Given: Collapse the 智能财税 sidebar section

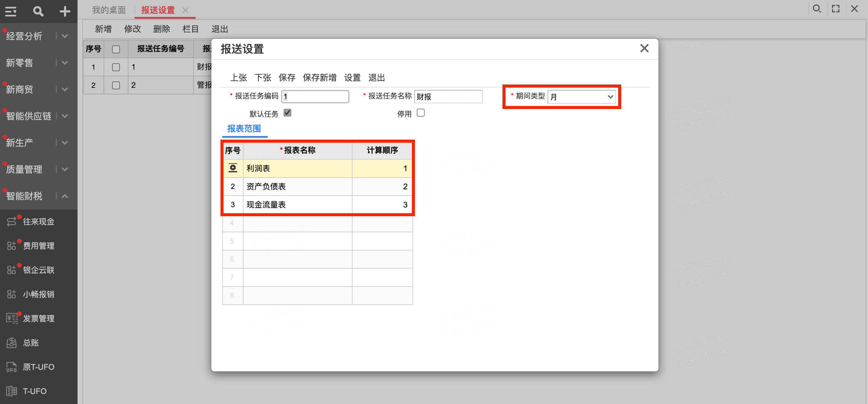Looking at the screenshot, I should pos(65,196).
